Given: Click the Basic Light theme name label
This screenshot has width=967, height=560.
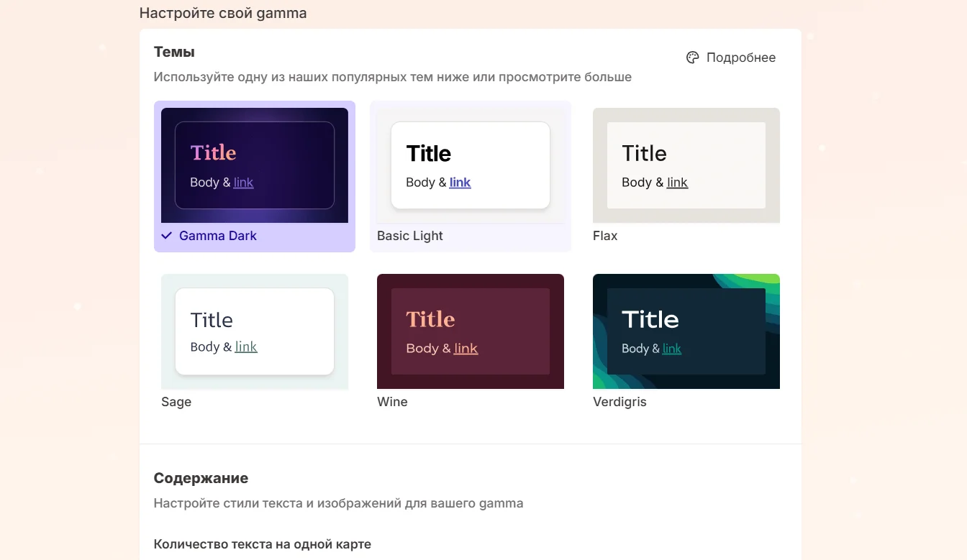Looking at the screenshot, I should click(410, 236).
